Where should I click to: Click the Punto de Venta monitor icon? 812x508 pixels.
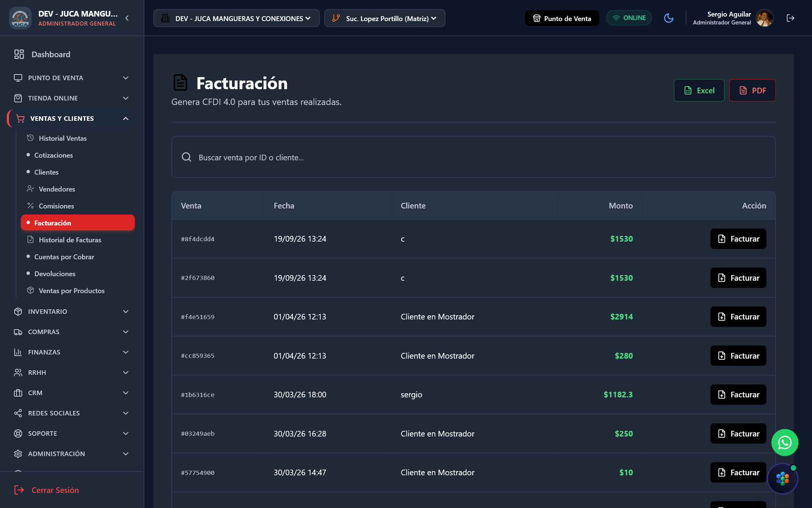(18, 78)
